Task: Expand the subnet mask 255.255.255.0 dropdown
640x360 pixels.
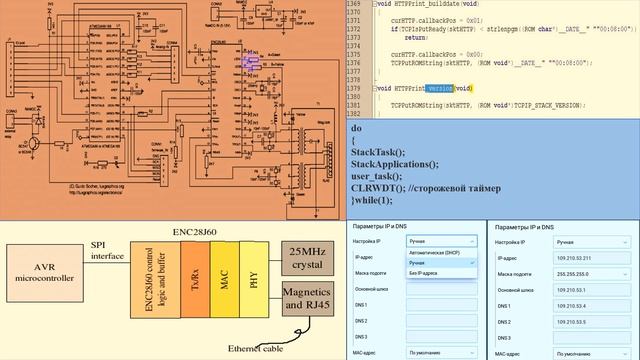Action: pyautogui.click(x=592, y=274)
